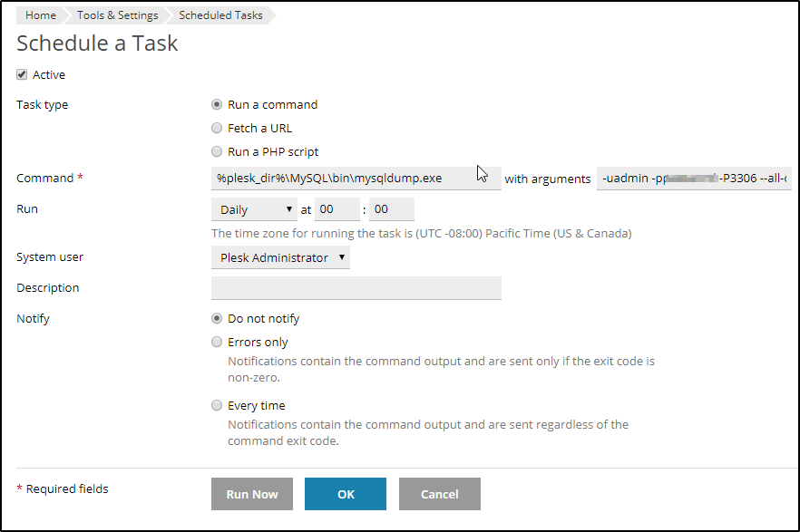Choose the Fetch a URL task type

[x=217, y=128]
